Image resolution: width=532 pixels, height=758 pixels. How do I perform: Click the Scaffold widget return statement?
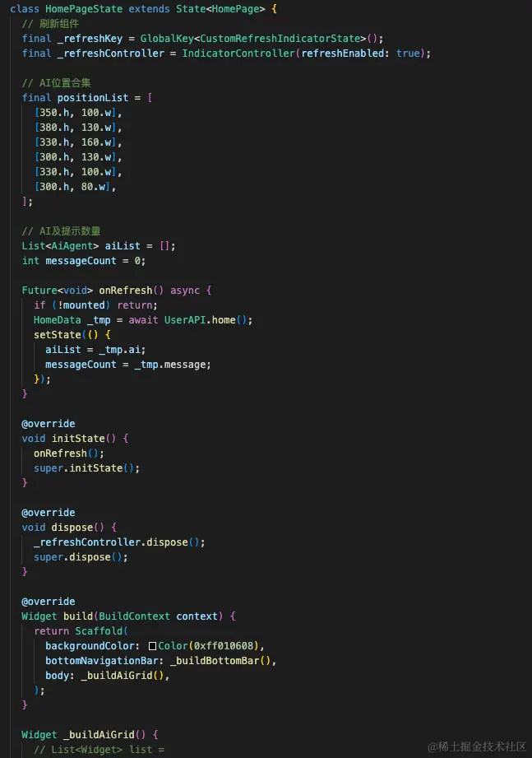[81, 631]
